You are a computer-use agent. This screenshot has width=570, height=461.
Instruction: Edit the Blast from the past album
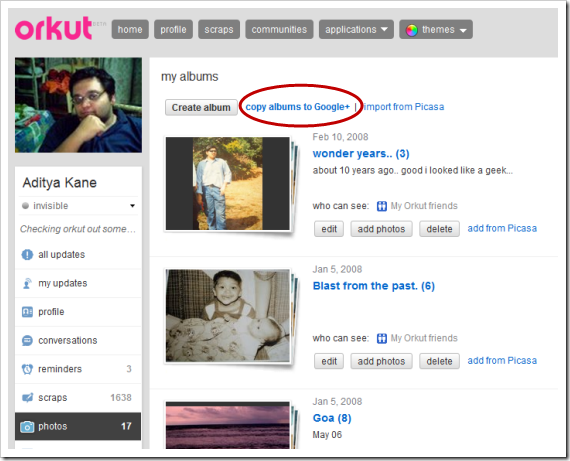click(x=329, y=361)
